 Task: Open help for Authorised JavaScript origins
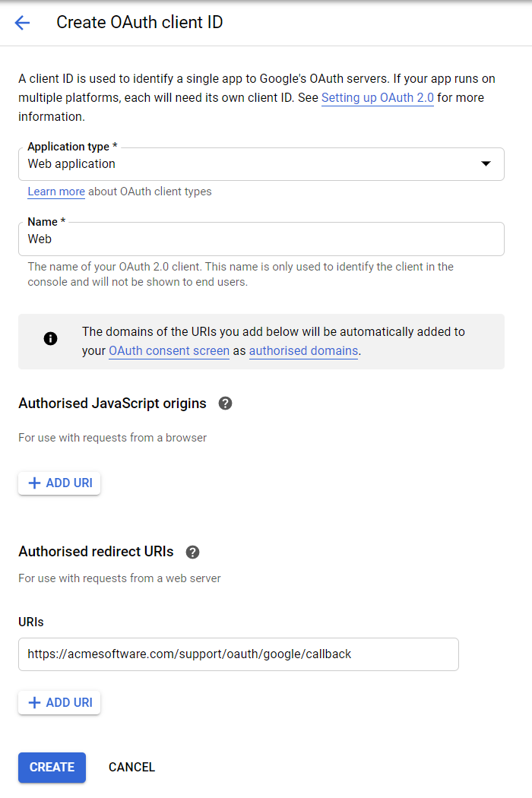(x=225, y=404)
